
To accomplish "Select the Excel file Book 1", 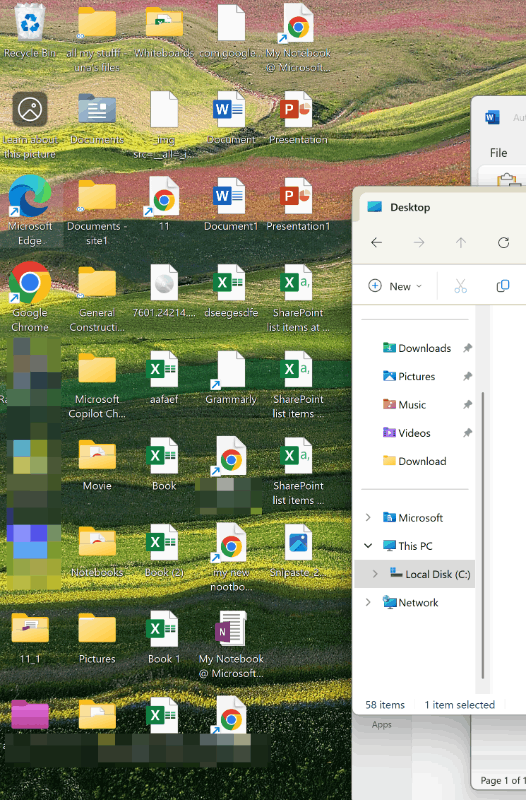I will 164,638.
